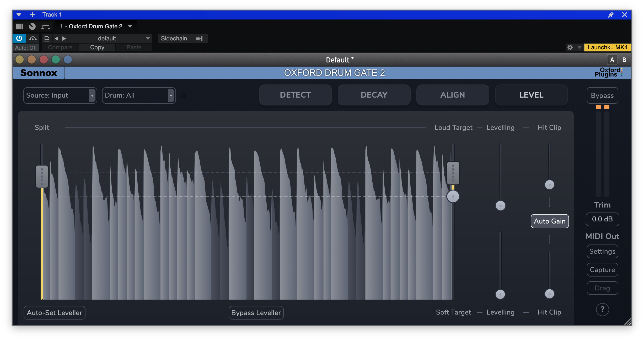Select the orange color circle
The height and width of the screenshot is (340, 644).
coord(32,60)
